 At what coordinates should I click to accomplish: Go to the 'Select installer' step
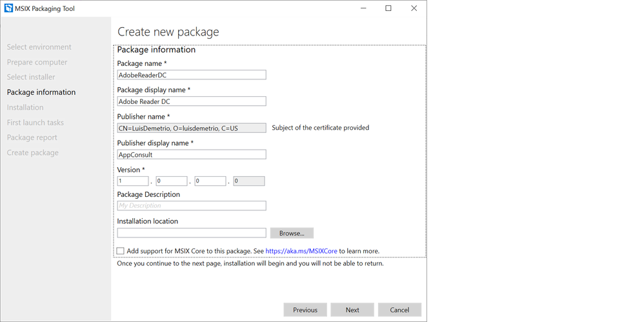[x=31, y=77]
